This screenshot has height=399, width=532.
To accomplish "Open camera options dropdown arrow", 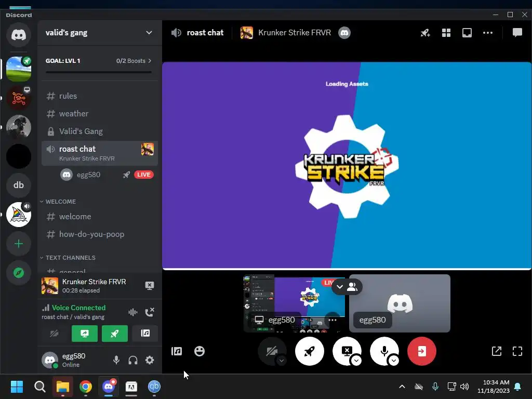I will 281,361.
